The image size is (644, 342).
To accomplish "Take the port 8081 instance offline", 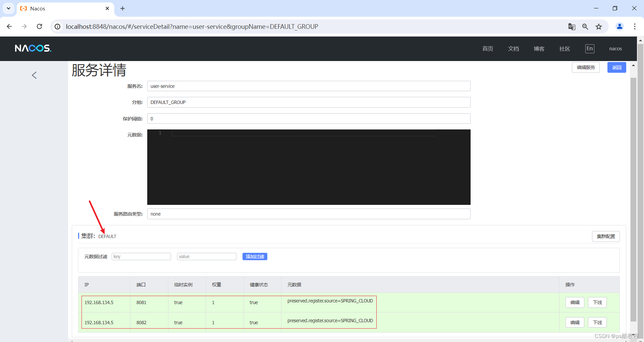I will coord(597,302).
